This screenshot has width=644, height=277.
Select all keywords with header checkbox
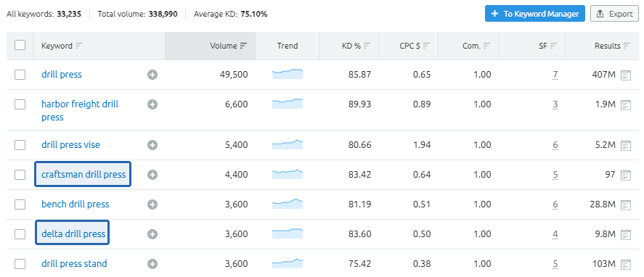click(x=20, y=45)
